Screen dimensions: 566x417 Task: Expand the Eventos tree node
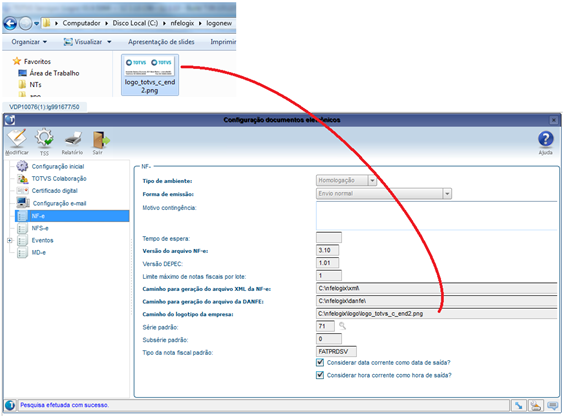[10, 240]
